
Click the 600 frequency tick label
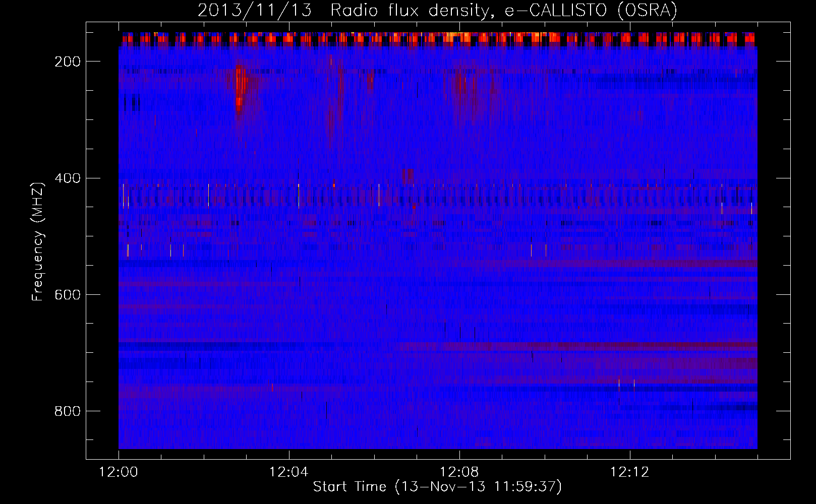tap(68, 294)
